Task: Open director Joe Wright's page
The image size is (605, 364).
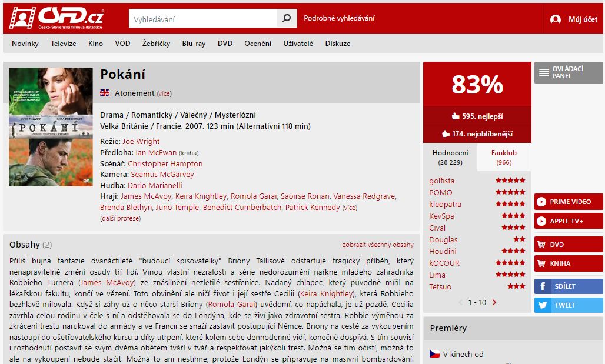Action: [141, 142]
